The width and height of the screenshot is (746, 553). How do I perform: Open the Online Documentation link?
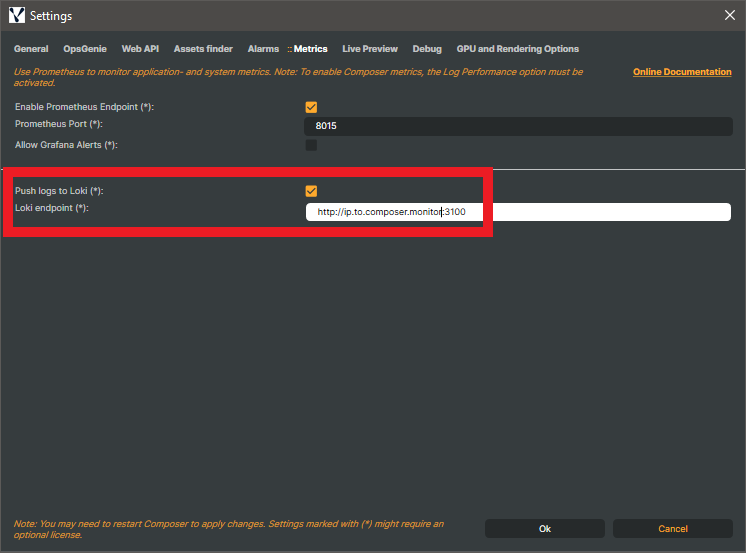(x=682, y=72)
